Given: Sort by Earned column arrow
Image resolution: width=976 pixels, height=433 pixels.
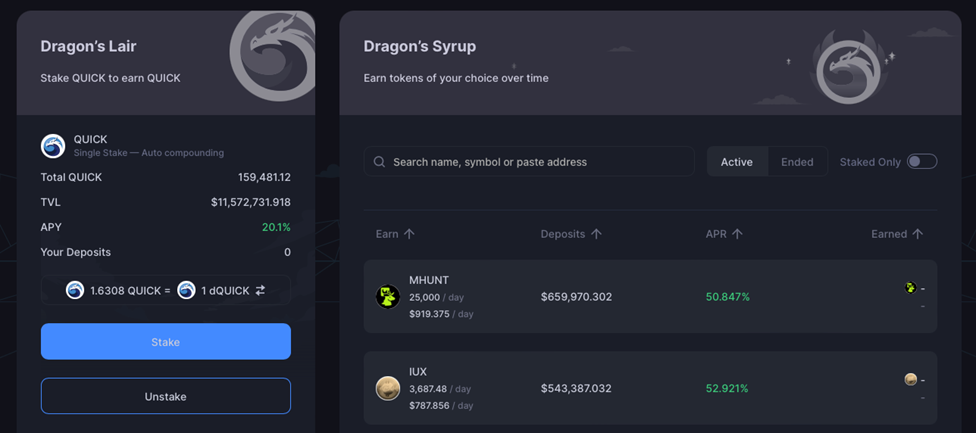Looking at the screenshot, I should click(x=917, y=234).
